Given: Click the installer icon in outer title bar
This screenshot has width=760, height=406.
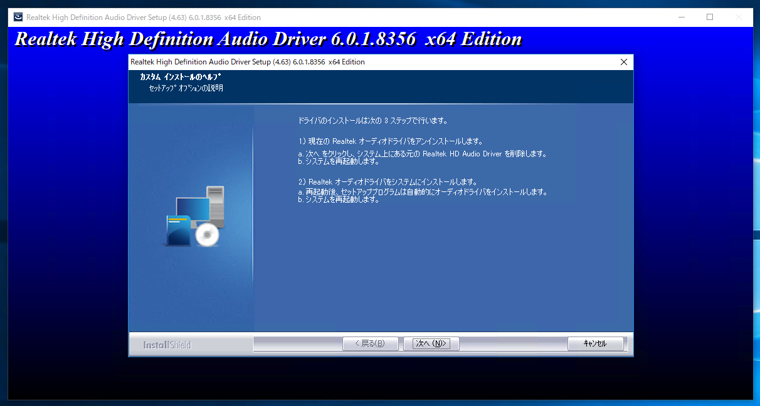Looking at the screenshot, I should pos(18,17).
